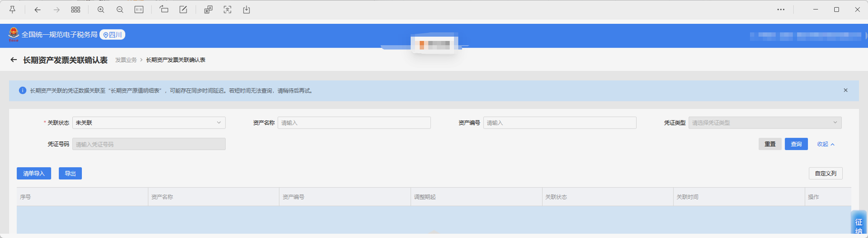Click the translate text icon

(208, 10)
